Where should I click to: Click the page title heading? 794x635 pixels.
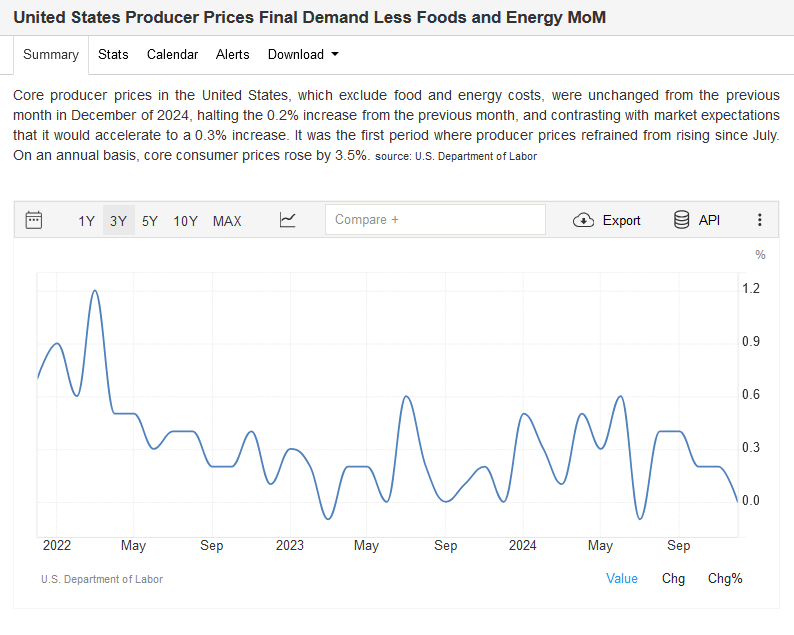309,17
